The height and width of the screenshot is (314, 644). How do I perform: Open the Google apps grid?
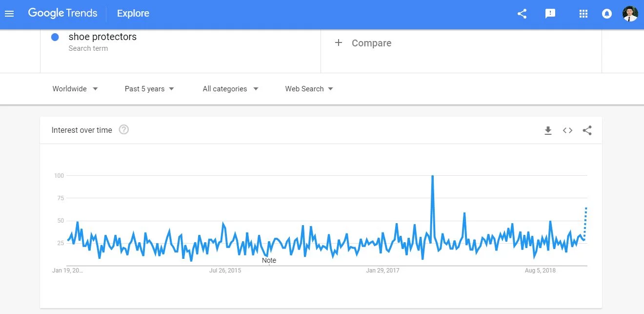point(584,14)
